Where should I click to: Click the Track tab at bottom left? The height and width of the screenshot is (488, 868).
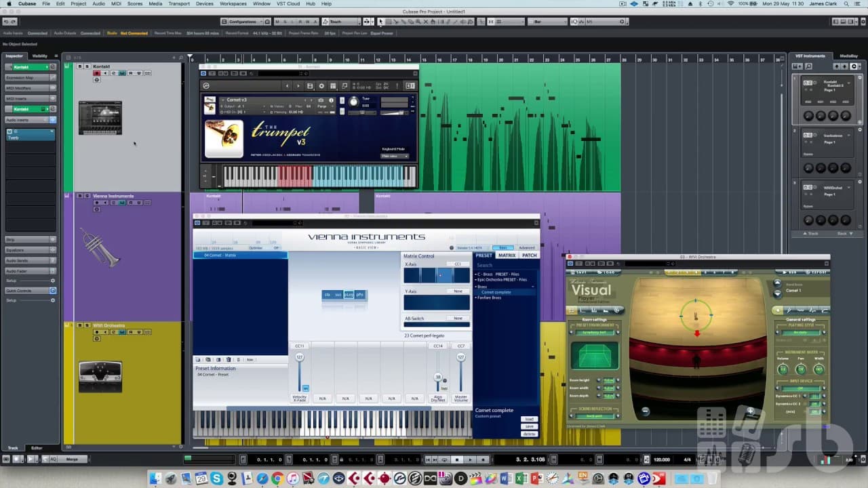pyautogui.click(x=13, y=448)
